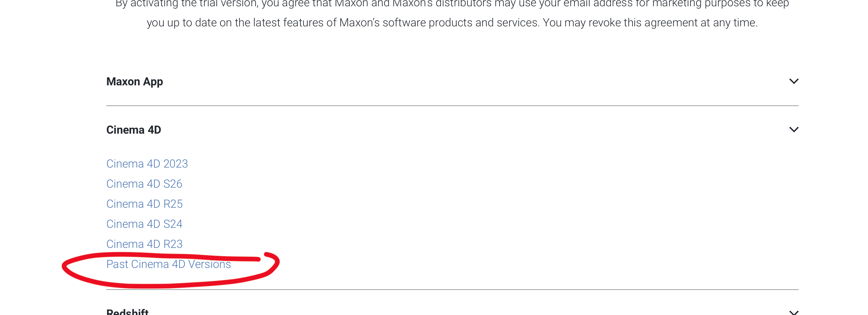Select the Cinema 4D R25 link
This screenshot has width=868, height=315.
point(144,204)
